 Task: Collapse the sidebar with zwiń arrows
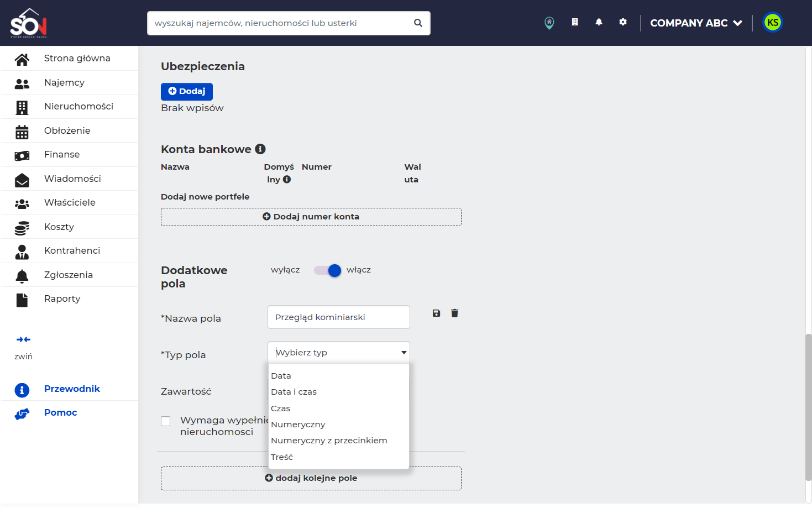coord(23,339)
